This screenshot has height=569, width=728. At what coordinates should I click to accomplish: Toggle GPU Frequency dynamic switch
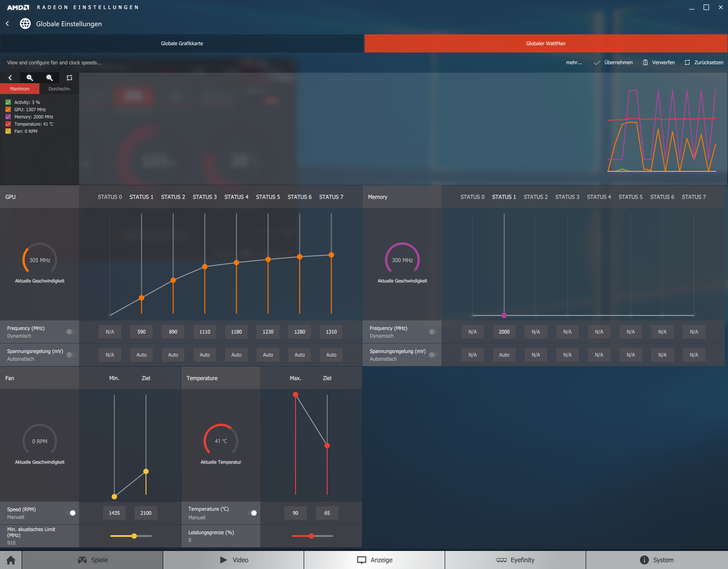pyautogui.click(x=70, y=332)
